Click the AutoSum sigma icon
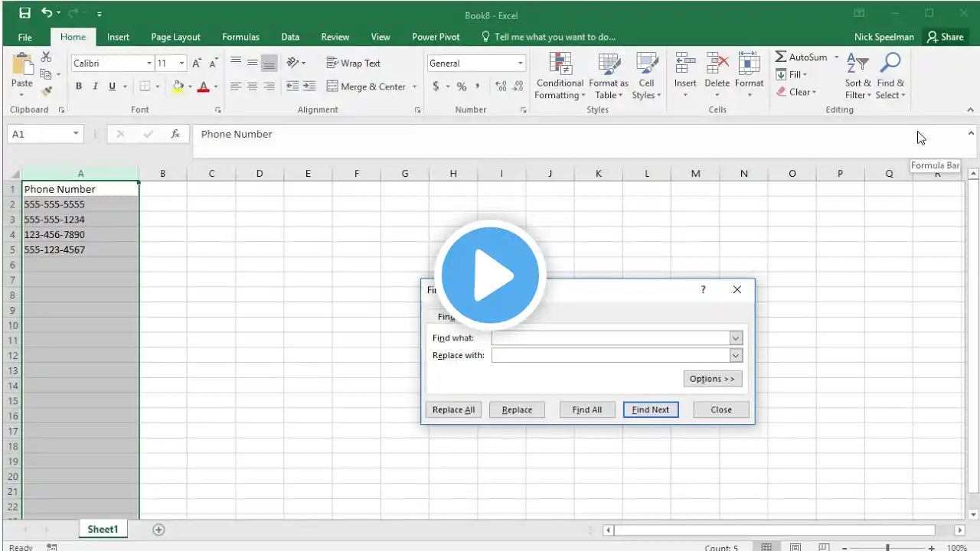Viewport: 980px width, 551px height. tap(781, 57)
